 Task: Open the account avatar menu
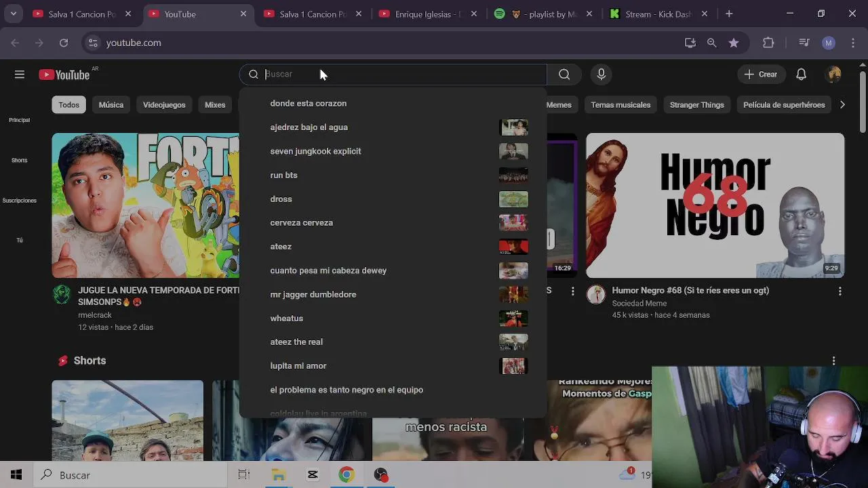point(834,75)
